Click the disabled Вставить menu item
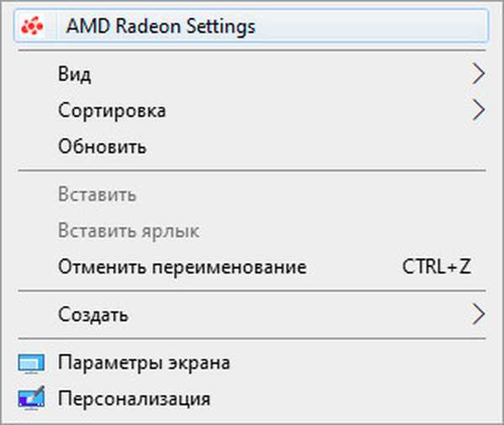Viewport: 504px width, 425px height. 97,195
